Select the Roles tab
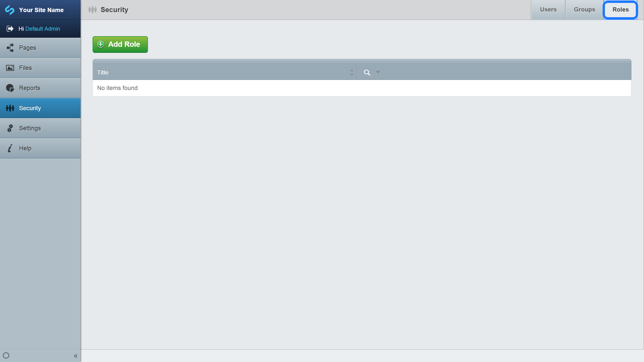The width and height of the screenshot is (644, 362). coord(620,10)
